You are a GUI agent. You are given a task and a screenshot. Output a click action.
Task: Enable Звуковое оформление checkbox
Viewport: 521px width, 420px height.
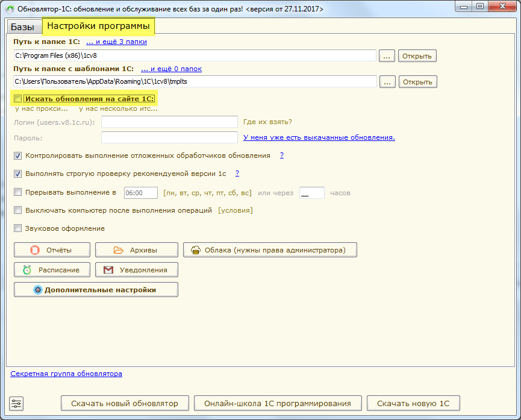point(18,228)
